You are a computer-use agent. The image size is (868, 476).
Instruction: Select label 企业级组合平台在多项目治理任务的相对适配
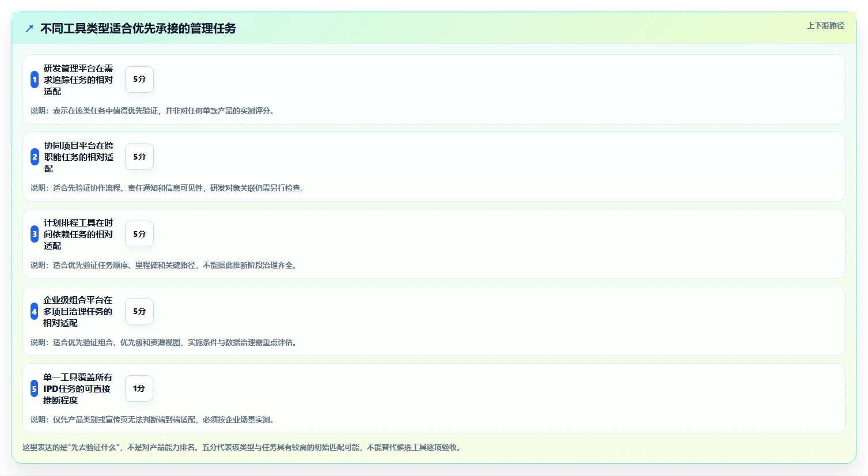coord(78,311)
